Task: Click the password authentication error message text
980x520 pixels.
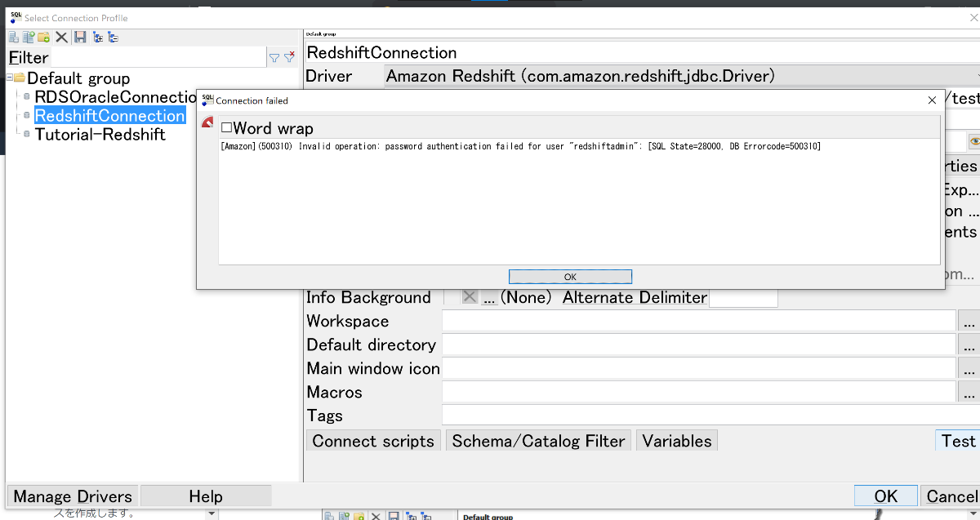Action: 521,147
